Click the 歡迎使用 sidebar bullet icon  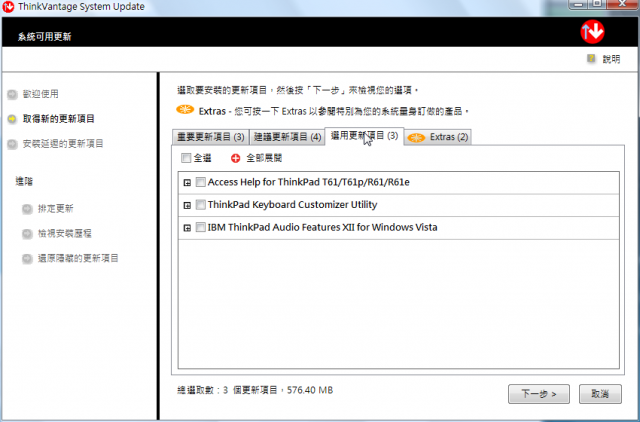coord(12,94)
